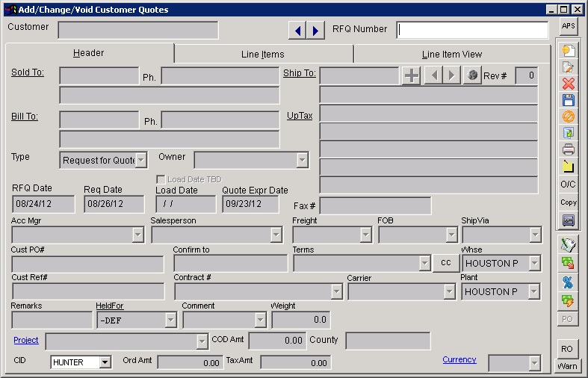Expand the Whse dropdown
The height and width of the screenshot is (378, 588).
coord(534,263)
